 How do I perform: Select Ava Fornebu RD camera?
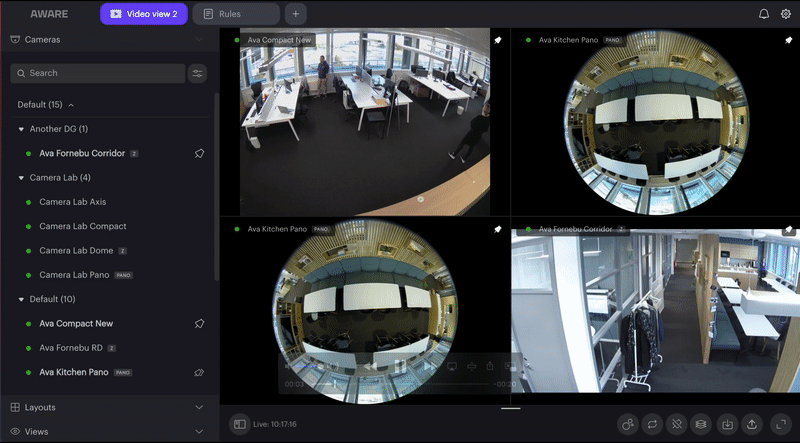pos(71,348)
